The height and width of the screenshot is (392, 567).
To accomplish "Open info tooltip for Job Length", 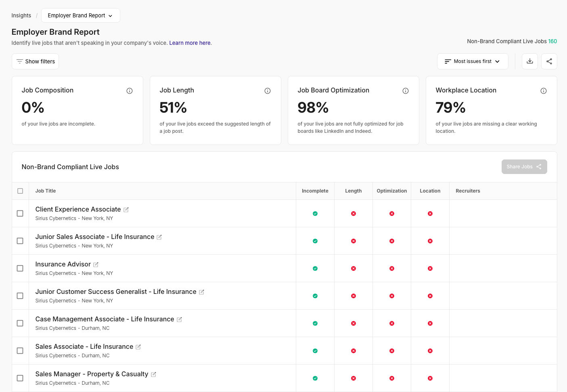I will tap(268, 91).
